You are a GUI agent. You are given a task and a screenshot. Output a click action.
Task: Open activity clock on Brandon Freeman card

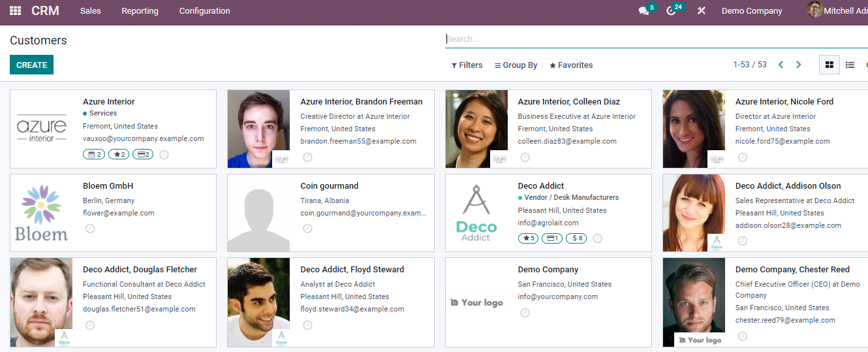307,157
